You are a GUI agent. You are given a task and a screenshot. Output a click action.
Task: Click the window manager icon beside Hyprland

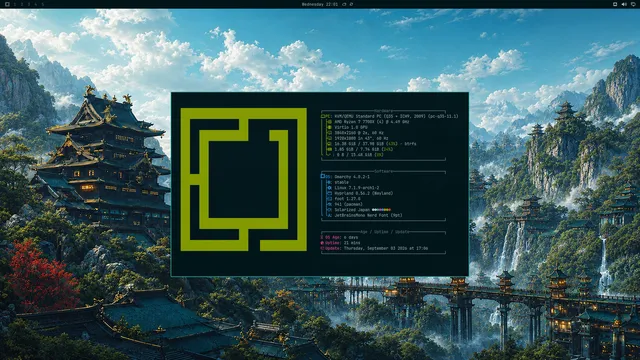pyautogui.click(x=329, y=193)
